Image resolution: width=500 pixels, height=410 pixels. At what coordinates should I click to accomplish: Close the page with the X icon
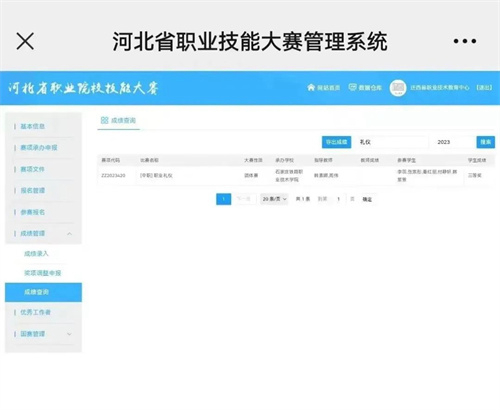pos(25,41)
